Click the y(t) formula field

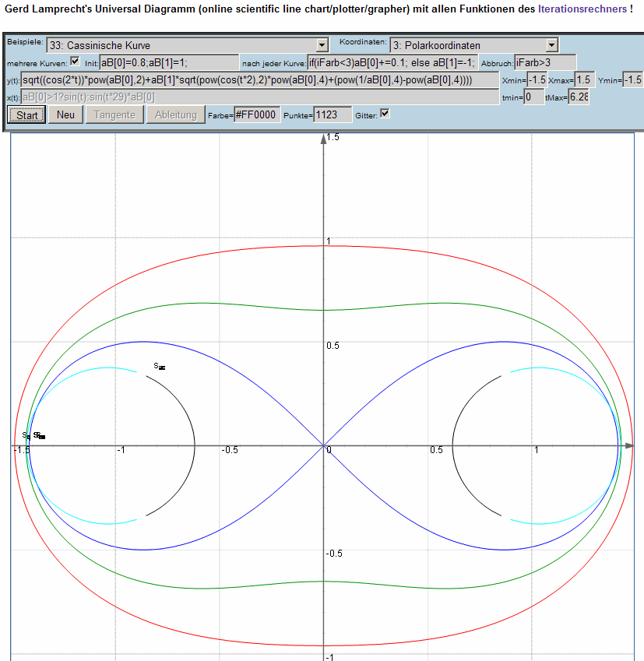point(260,79)
